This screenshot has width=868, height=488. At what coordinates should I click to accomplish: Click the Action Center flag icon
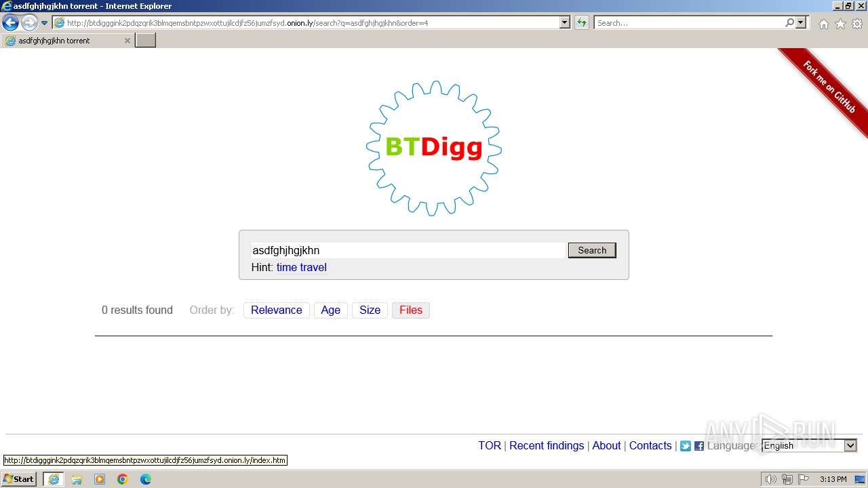pyautogui.click(x=802, y=479)
